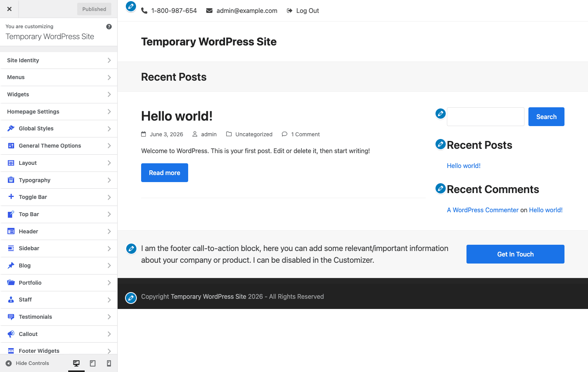This screenshot has width=588, height=372.
Task: Click the Portfolio folder icon
Action: tap(11, 283)
